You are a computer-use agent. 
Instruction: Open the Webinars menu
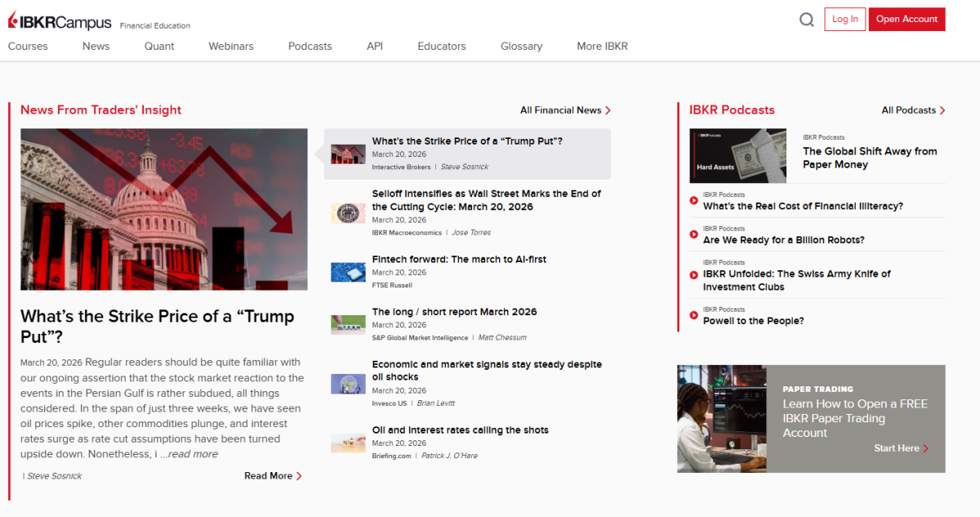[x=231, y=46]
